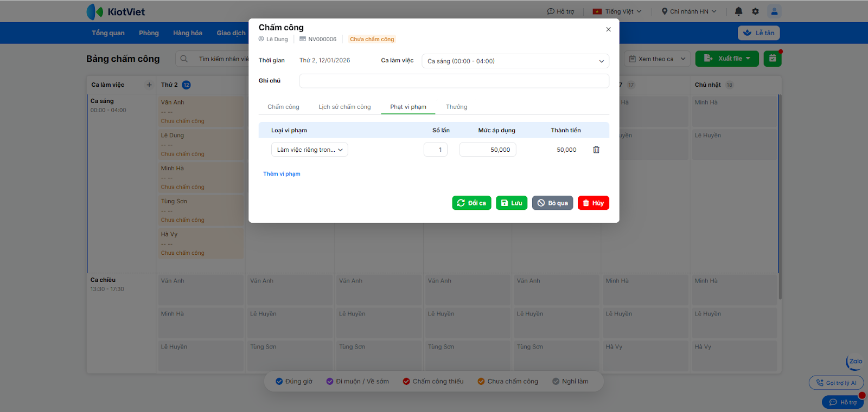Open the user account avatar
Viewport: 868px width, 412px height.
pos(774,11)
